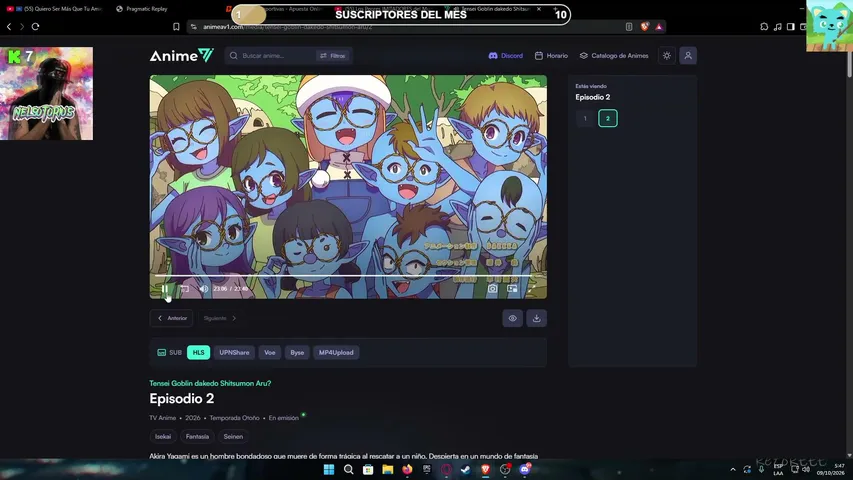
Task: Open episode 1 from the episode list
Action: coord(585,118)
